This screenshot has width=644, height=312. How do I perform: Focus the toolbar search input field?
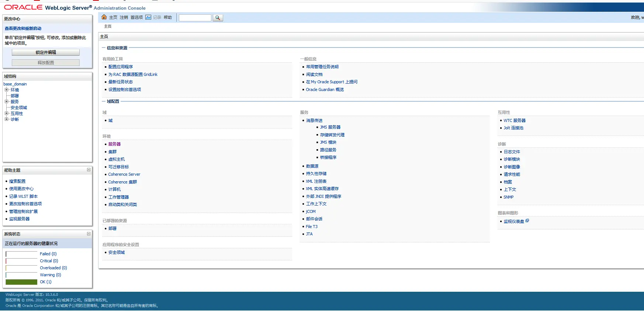(x=195, y=18)
